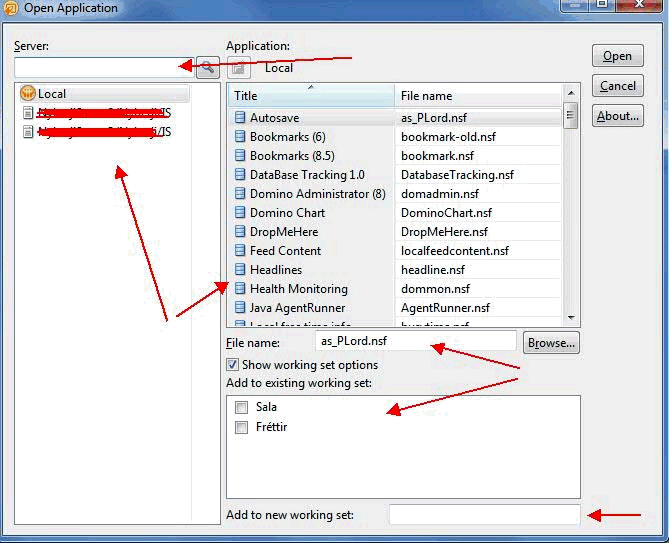Check the Fréttir working set
The width and height of the screenshot is (669, 543).
coord(241,427)
